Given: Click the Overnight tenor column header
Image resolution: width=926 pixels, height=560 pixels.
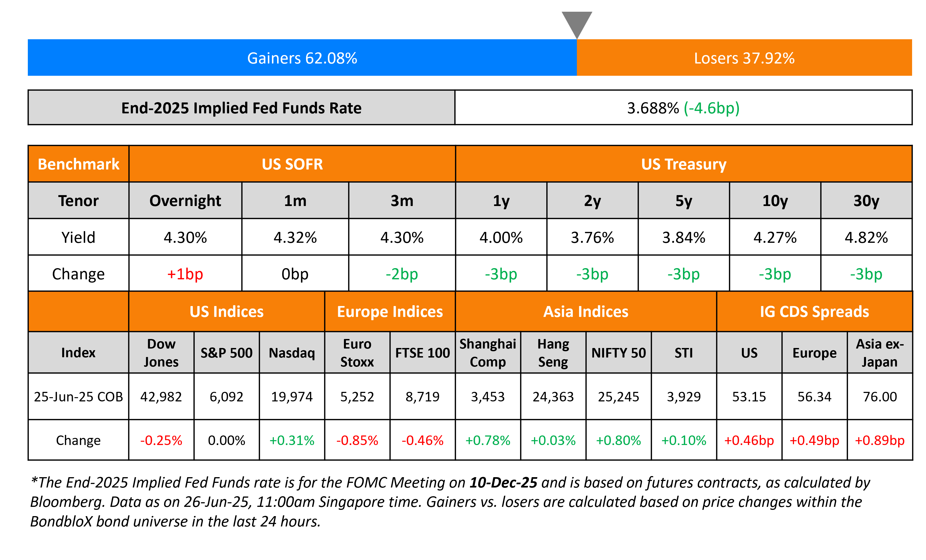Looking at the screenshot, I should click(x=185, y=201).
